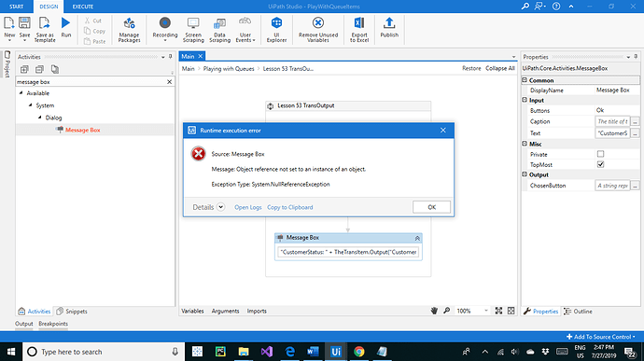This screenshot has height=361, width=644.
Task: Toggle the TopMost checkbox
Action: 600,164
